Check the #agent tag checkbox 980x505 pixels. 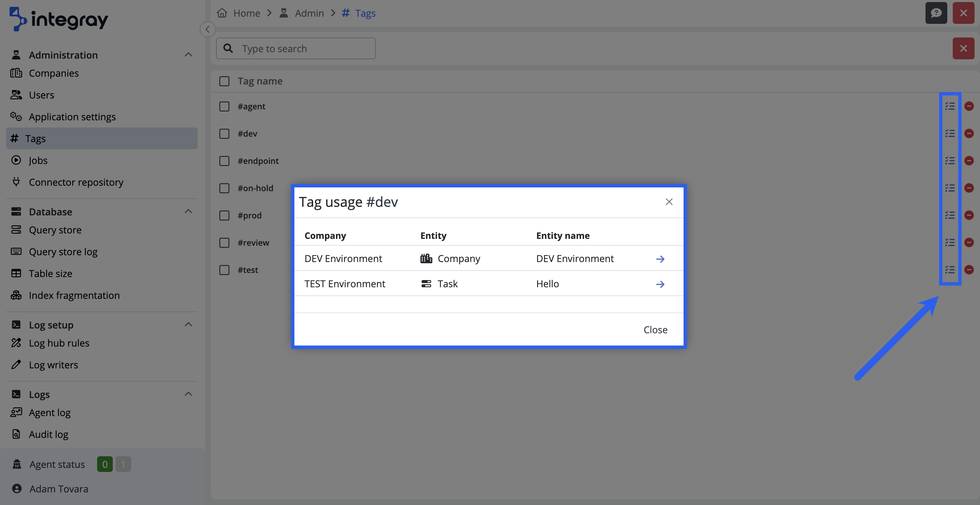(225, 106)
